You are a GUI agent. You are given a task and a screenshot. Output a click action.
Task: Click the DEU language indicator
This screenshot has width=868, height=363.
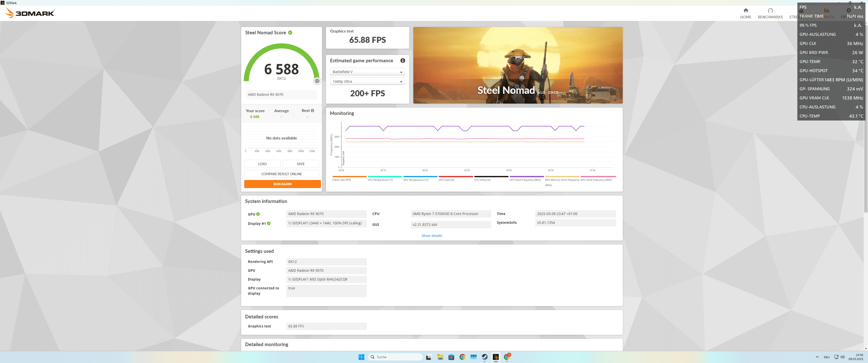pos(827,357)
